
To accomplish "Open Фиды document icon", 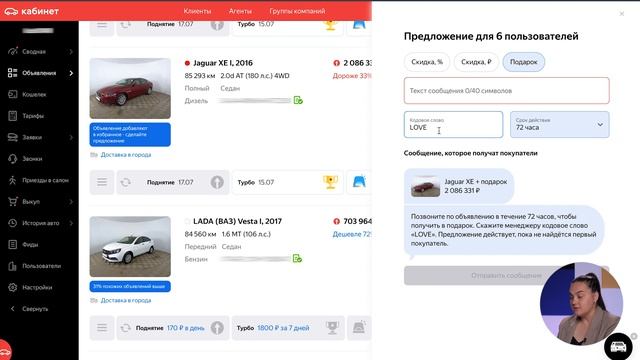I will (x=13, y=244).
